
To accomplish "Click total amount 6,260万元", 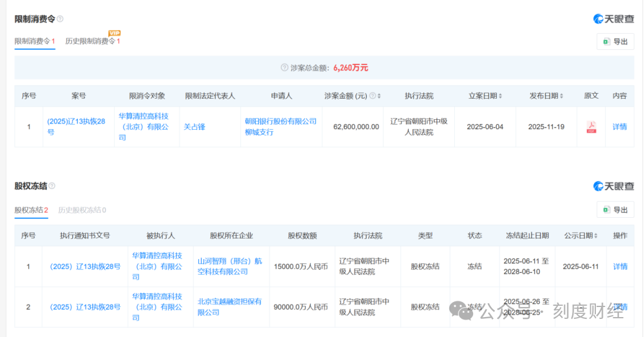I will (x=351, y=68).
